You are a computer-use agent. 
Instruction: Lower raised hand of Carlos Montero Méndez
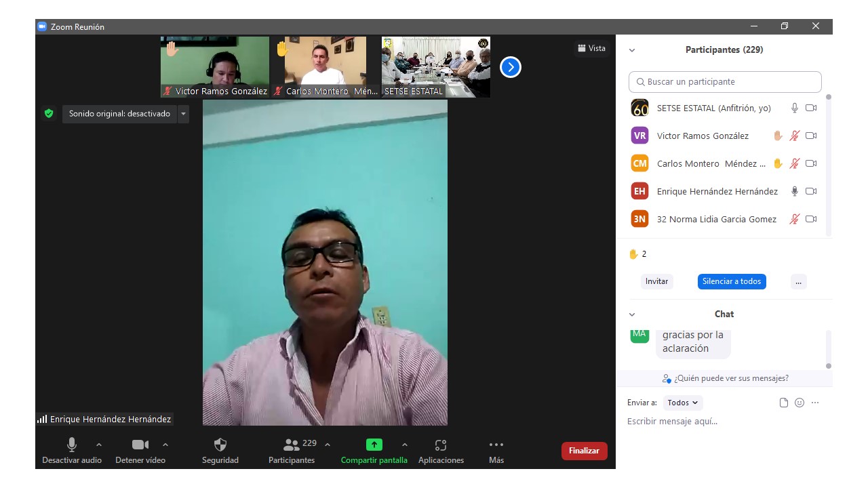click(778, 163)
